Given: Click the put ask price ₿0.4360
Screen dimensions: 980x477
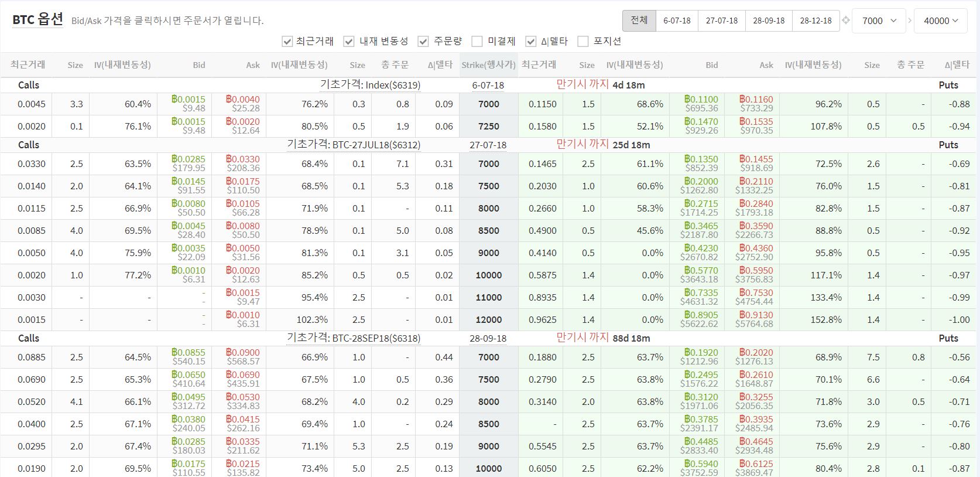Looking at the screenshot, I should point(756,248).
